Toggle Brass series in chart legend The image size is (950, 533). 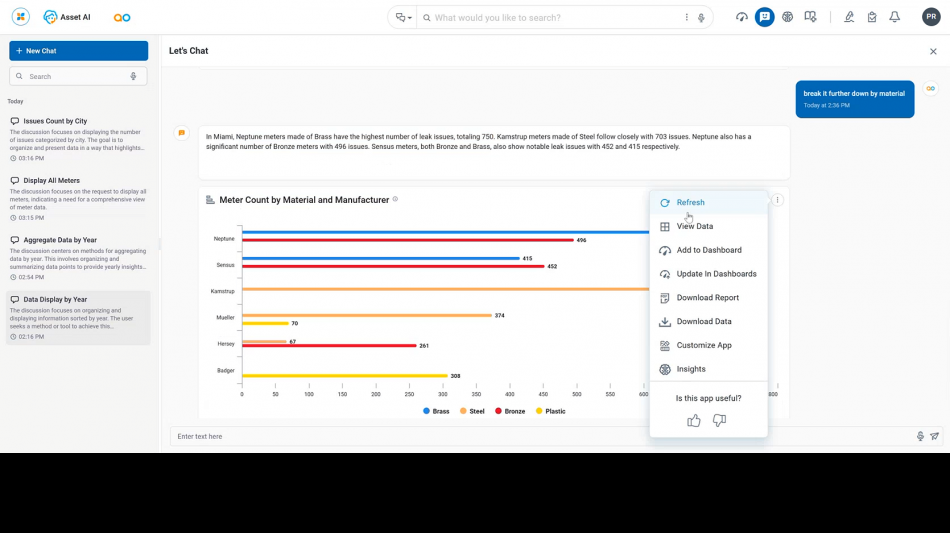coord(436,411)
